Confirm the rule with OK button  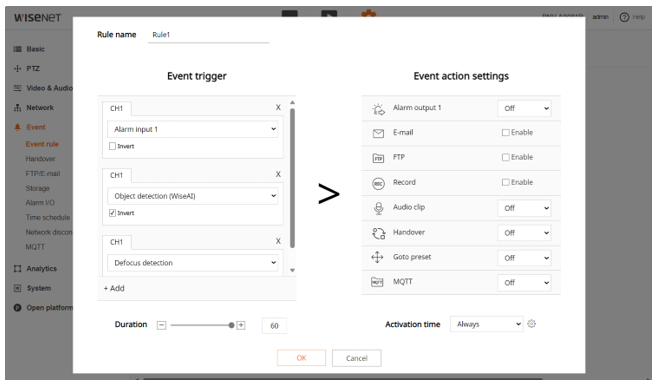(301, 358)
